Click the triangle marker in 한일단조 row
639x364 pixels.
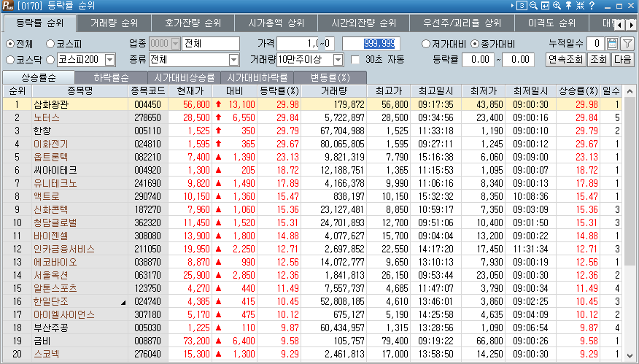(123, 303)
